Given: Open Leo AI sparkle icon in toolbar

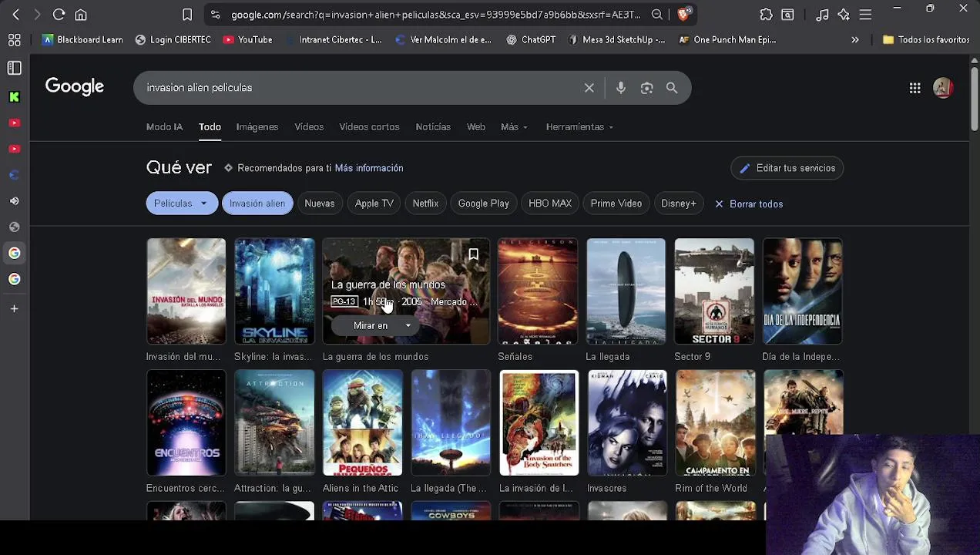Looking at the screenshot, I should pos(844,15).
